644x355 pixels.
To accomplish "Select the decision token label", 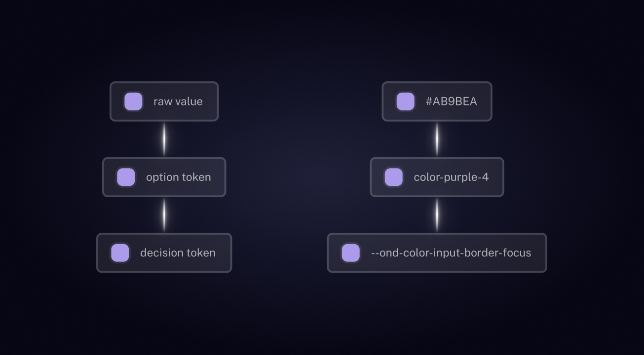I will pyautogui.click(x=178, y=253).
